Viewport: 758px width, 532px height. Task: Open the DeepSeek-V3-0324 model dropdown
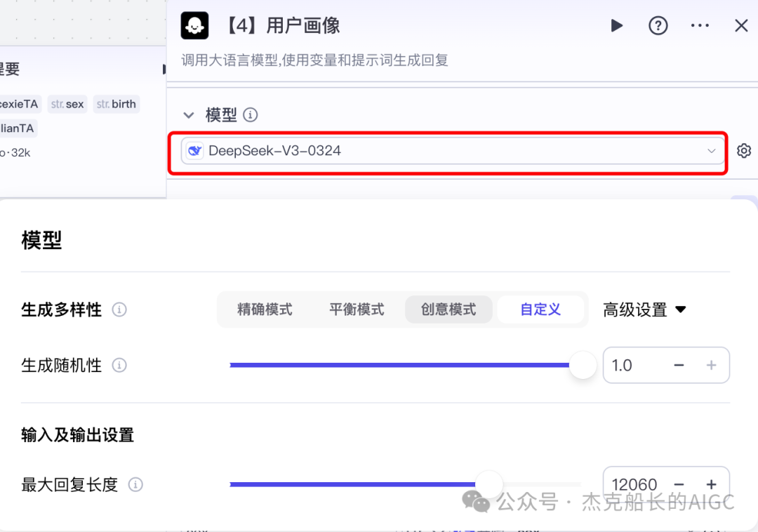453,151
